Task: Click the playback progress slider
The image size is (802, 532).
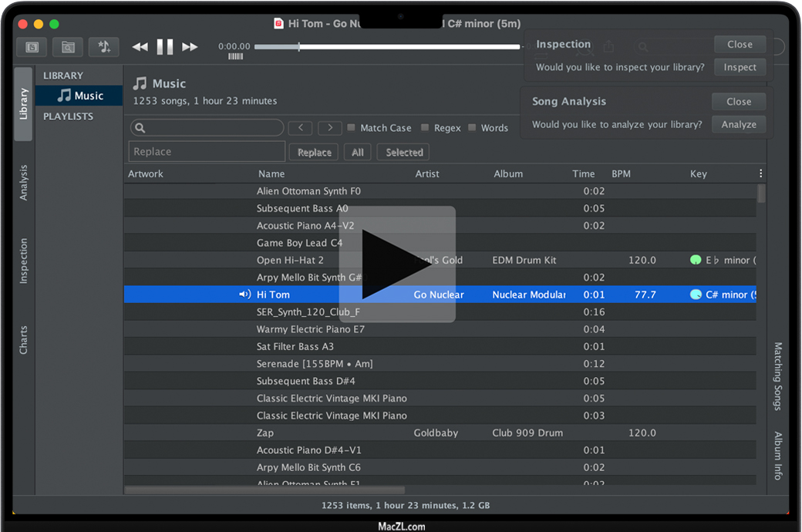Action: coord(387,47)
